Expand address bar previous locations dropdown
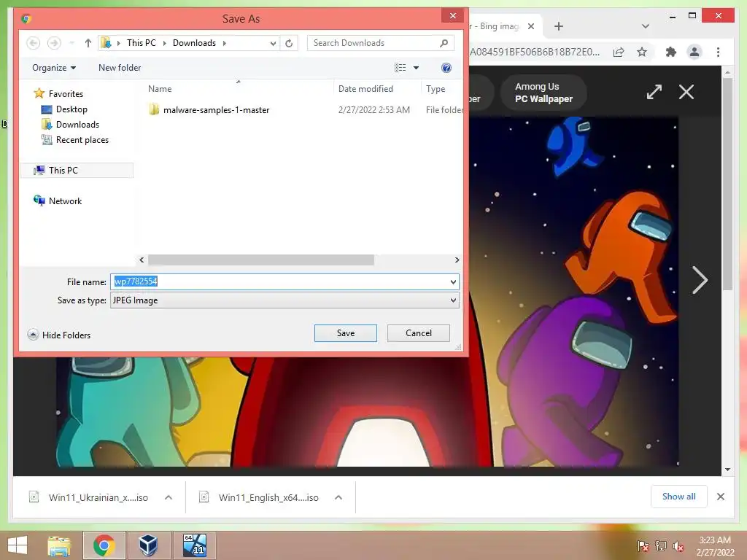 (273, 43)
